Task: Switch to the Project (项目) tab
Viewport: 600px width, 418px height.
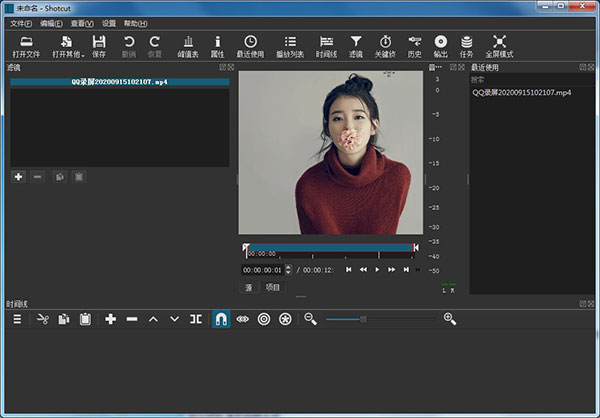Action: click(273, 287)
